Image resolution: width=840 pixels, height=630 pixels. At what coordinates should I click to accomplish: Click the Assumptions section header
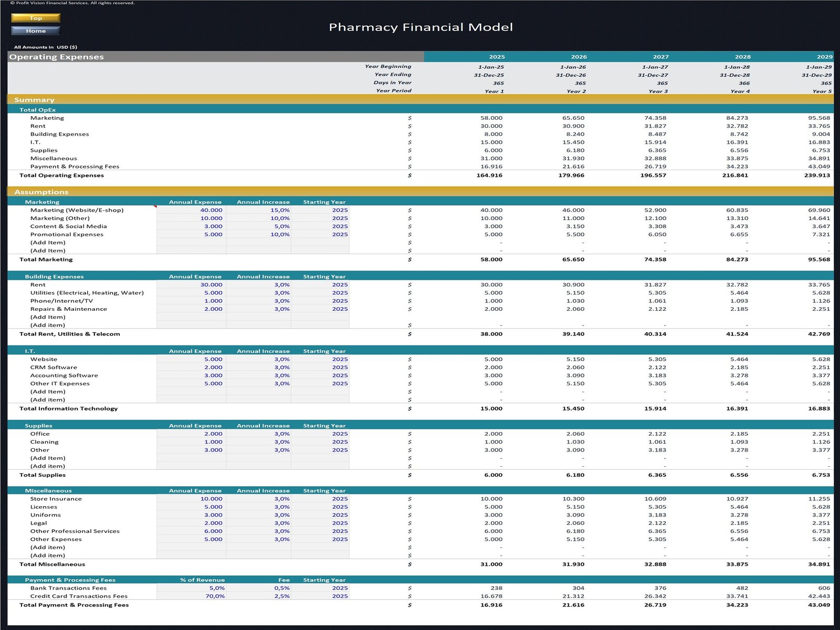click(41, 192)
